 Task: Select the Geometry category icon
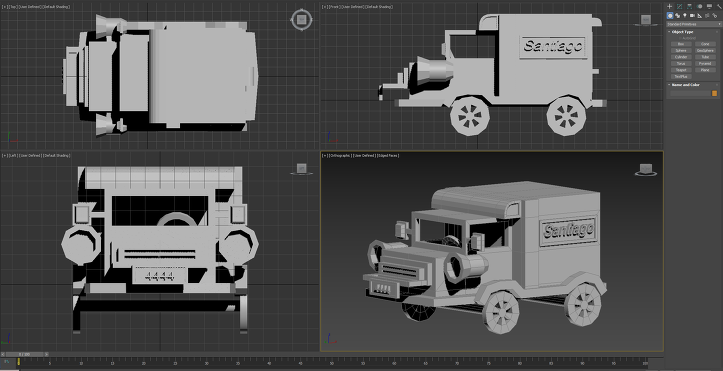pos(670,16)
